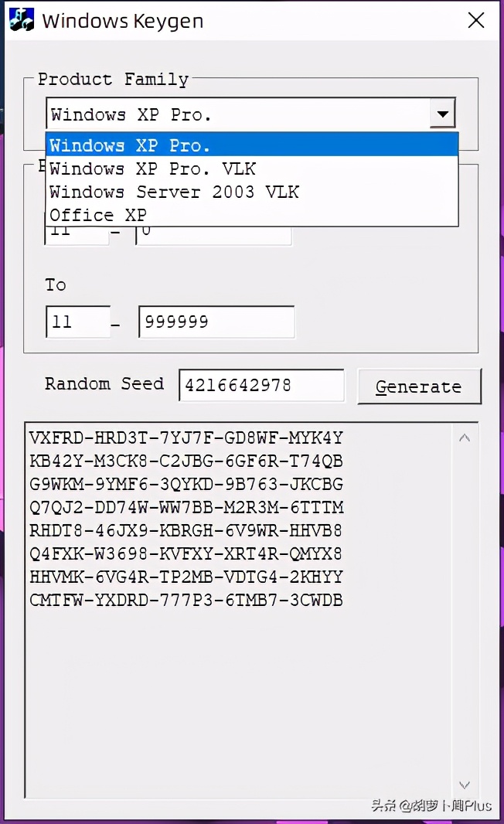Image resolution: width=504 pixels, height=824 pixels.
Task: Close the Windows Keygen window
Action: coord(476,20)
